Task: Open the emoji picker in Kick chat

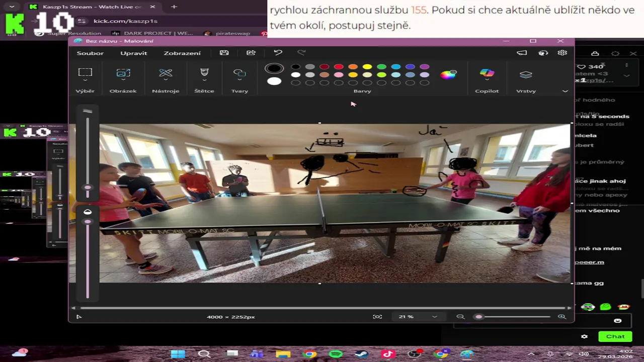Action: (x=618, y=321)
